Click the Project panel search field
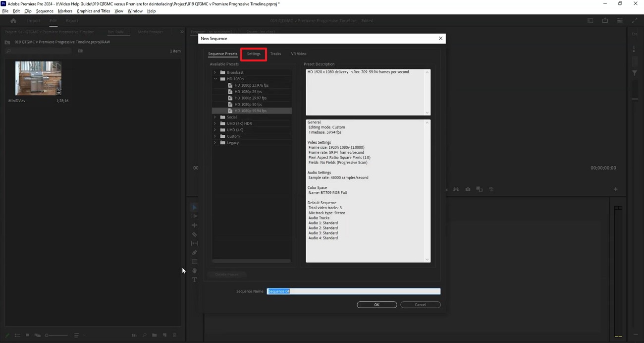This screenshot has height=343, width=644. (39, 51)
